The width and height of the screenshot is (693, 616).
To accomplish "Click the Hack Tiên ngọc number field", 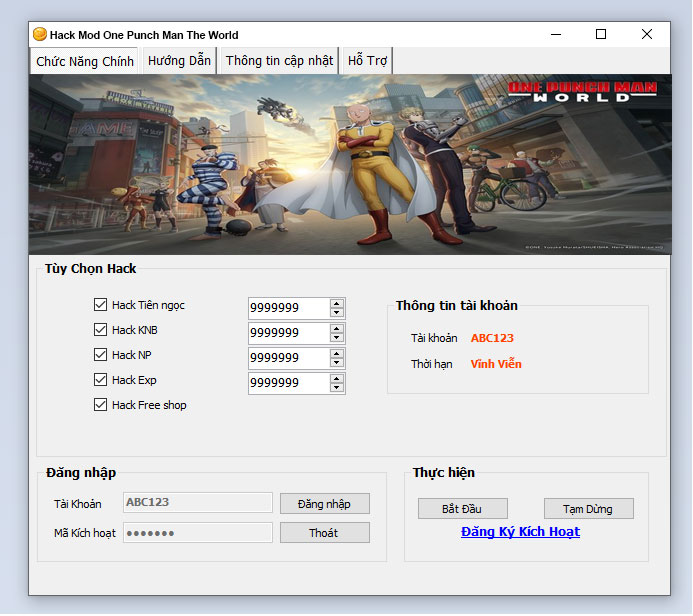I will pos(289,308).
